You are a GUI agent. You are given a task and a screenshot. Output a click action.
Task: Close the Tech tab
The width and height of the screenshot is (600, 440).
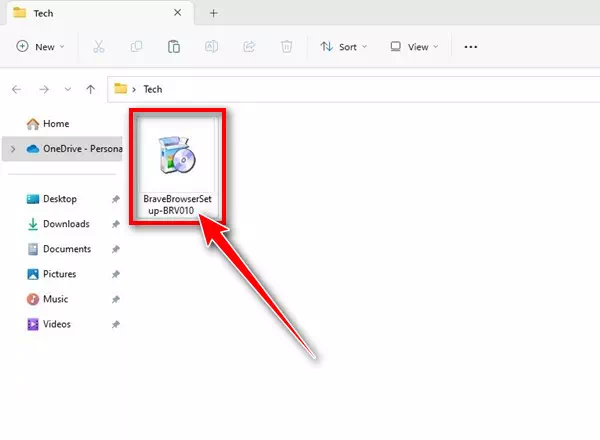178,13
